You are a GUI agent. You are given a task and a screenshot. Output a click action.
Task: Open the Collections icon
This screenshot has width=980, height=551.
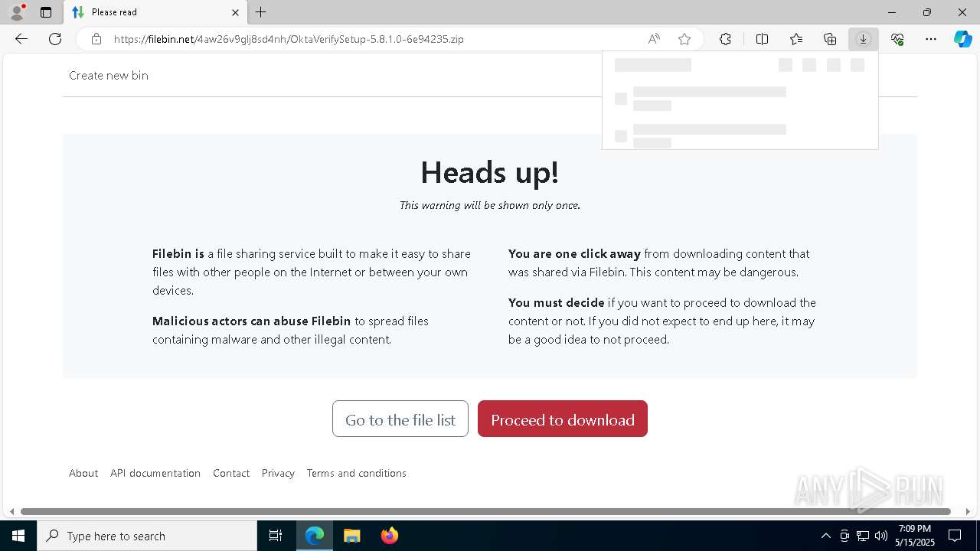click(x=830, y=39)
